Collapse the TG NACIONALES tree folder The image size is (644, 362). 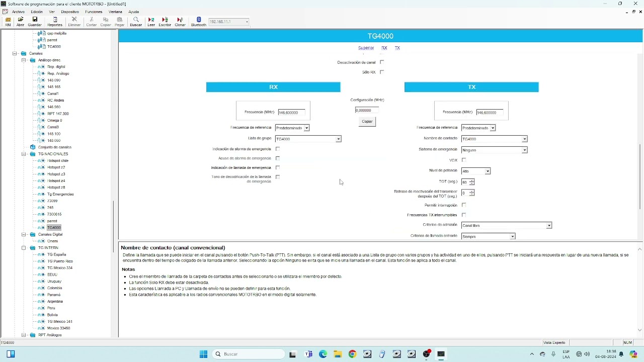tap(24, 154)
